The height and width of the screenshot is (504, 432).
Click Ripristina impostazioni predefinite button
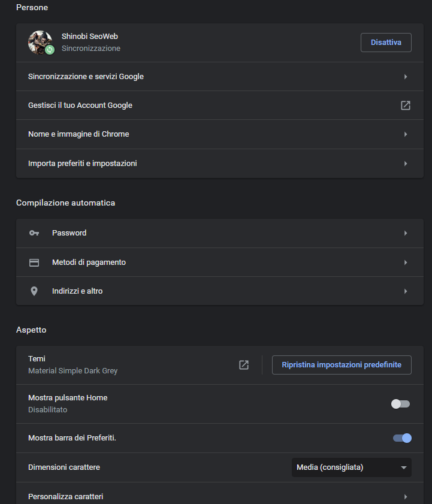pos(342,365)
